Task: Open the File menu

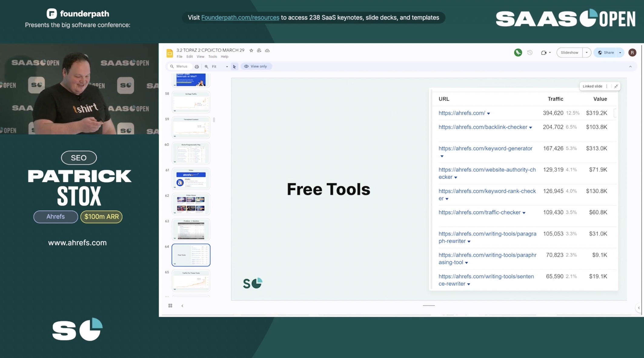Action: click(180, 57)
